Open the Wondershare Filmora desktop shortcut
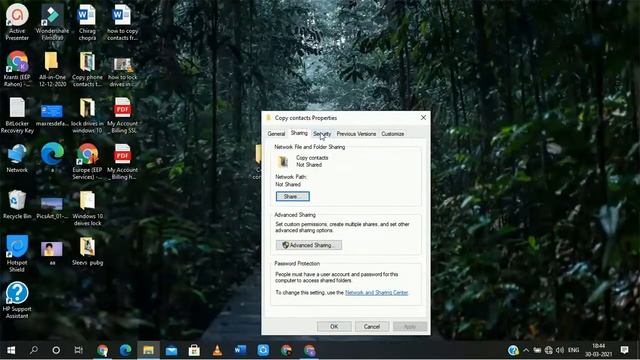640x360 pixels. coord(52,22)
